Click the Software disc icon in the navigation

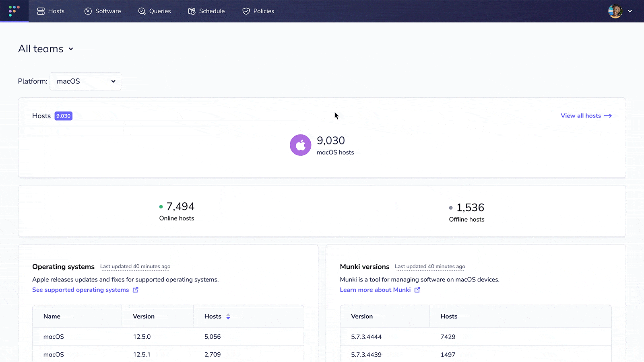point(88,11)
